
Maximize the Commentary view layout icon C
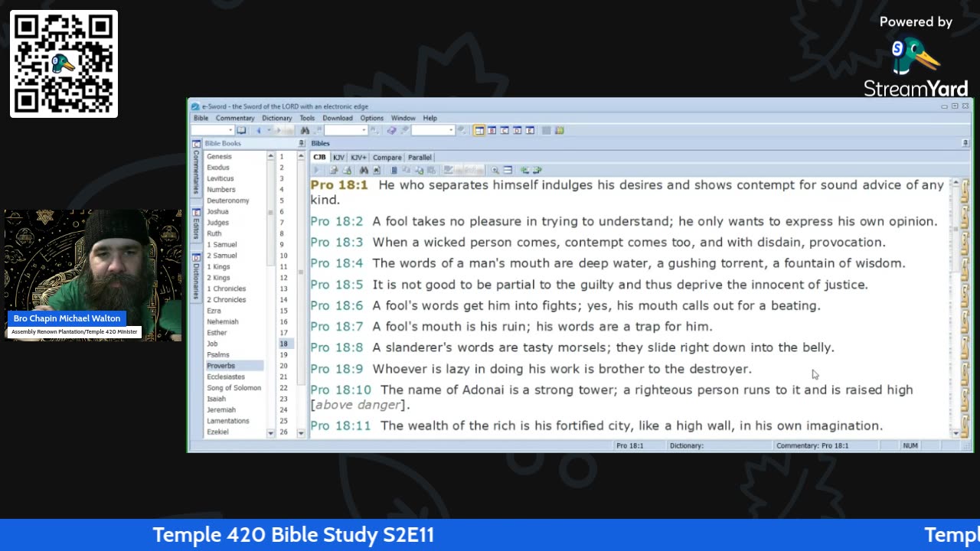pyautogui.click(x=505, y=130)
